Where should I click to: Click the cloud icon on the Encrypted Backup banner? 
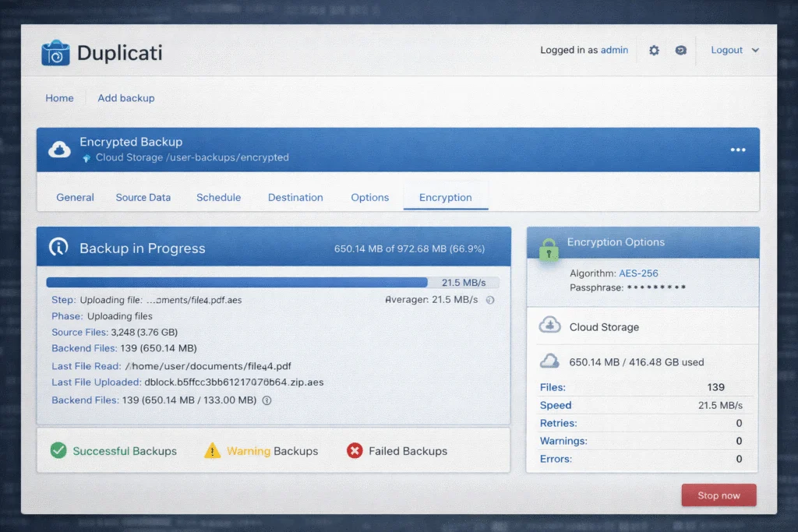tap(59, 148)
